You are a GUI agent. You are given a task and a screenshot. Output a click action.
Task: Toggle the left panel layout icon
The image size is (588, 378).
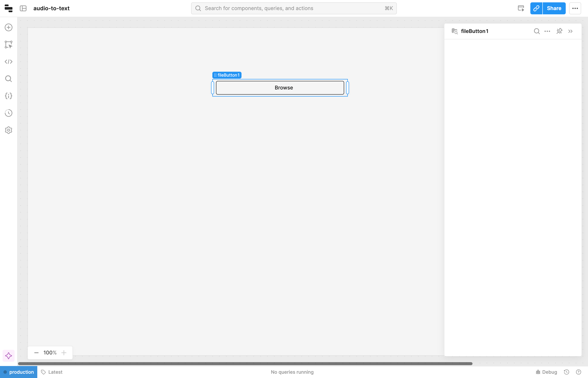pos(23,8)
